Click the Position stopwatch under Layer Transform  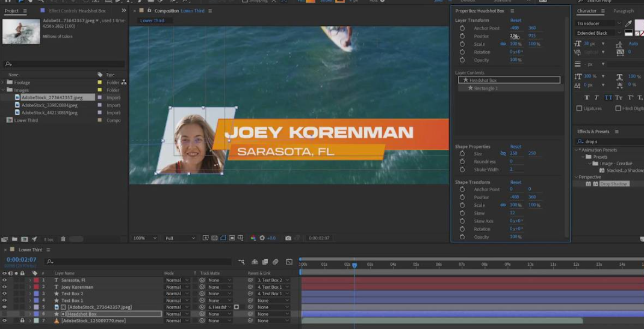click(x=462, y=36)
